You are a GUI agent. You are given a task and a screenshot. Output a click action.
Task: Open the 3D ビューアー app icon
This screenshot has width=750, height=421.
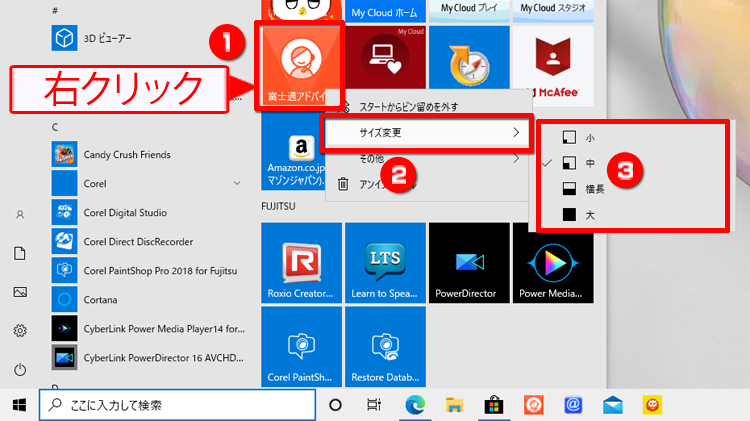click(x=64, y=38)
